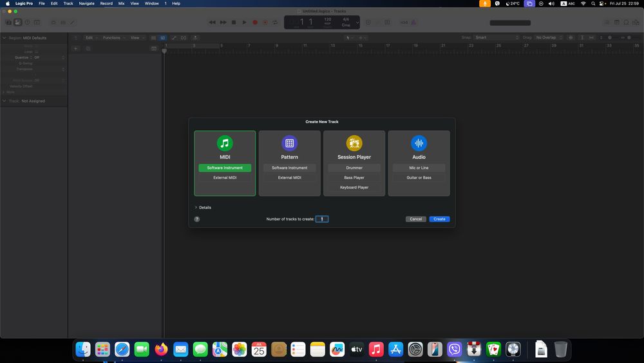The height and width of the screenshot is (363, 644).
Task: Choose Mic or Line under Audio
Action: point(419,168)
